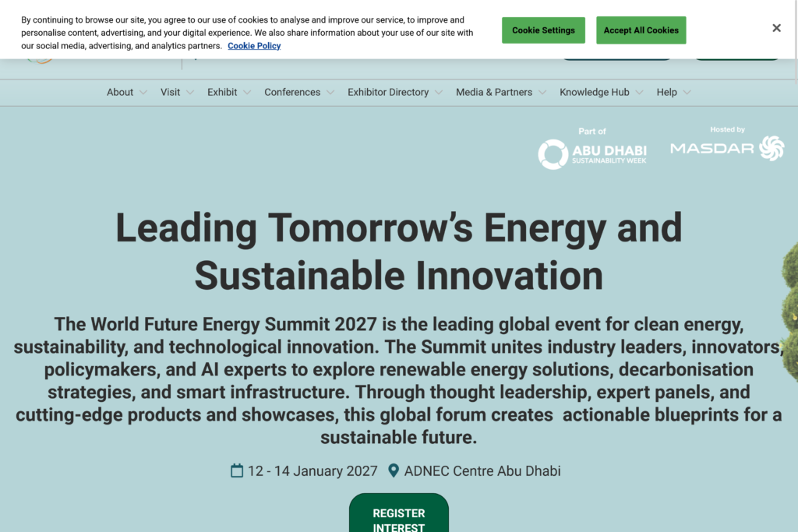This screenshot has width=798, height=532.
Task: Click the calendar icon beside event dates
Action: pos(237,470)
